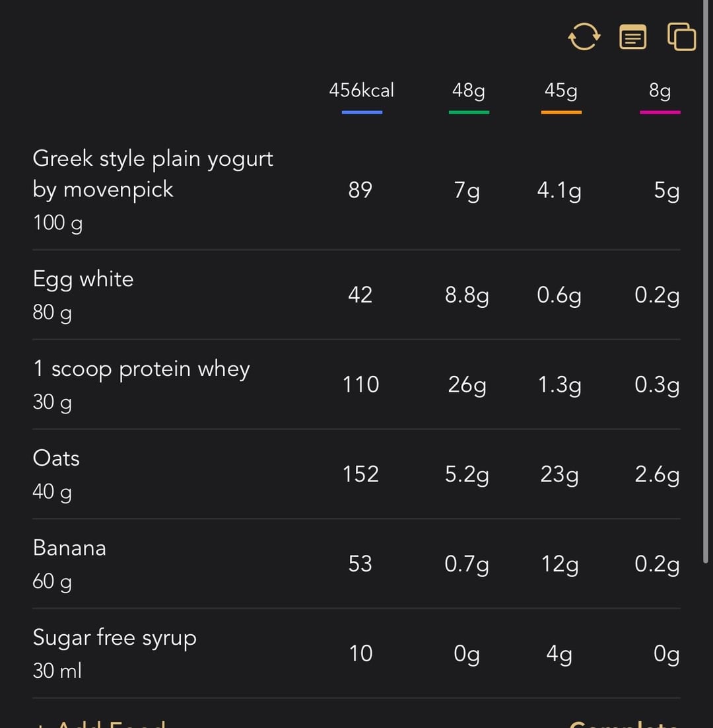Image resolution: width=713 pixels, height=728 pixels.
Task: Select the 456kcal calories header
Action: pos(361,90)
